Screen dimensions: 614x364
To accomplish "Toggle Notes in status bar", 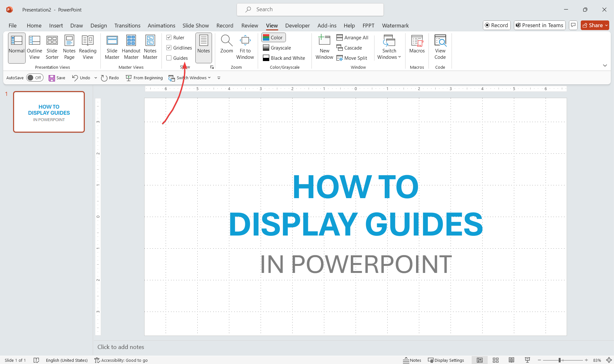I will [412, 360].
